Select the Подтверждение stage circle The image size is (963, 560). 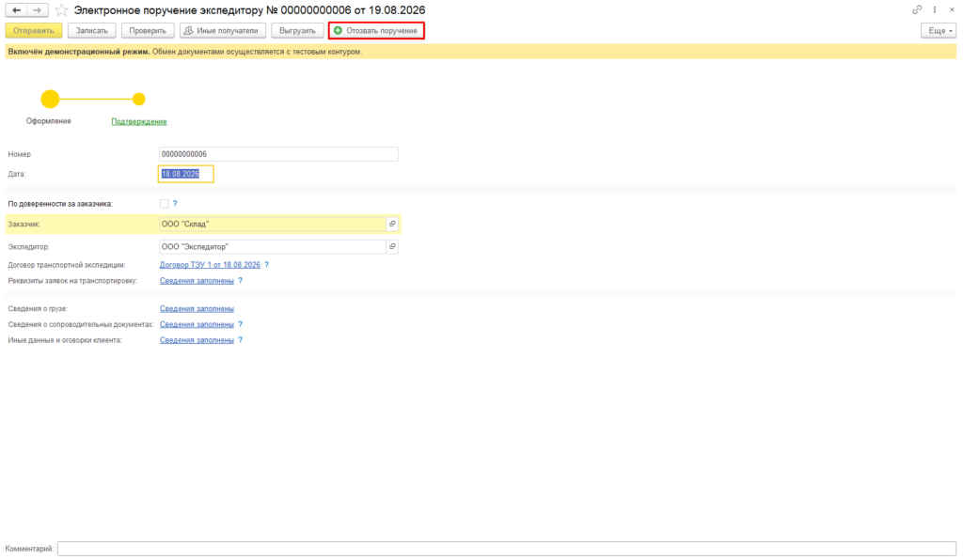point(139,99)
